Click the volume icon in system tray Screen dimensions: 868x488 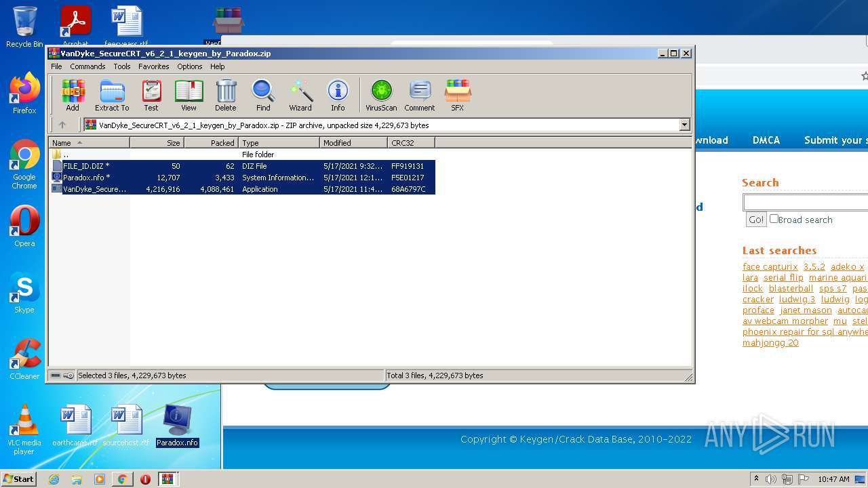pyautogui.click(x=771, y=479)
